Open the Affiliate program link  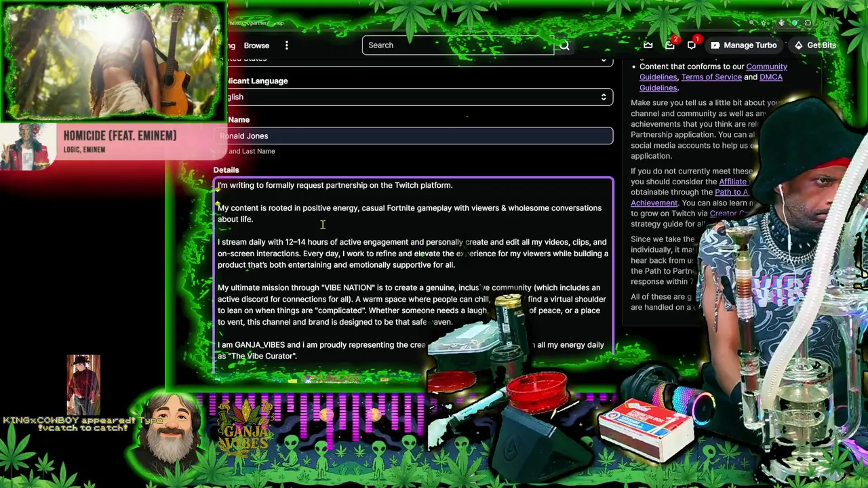[x=732, y=182]
